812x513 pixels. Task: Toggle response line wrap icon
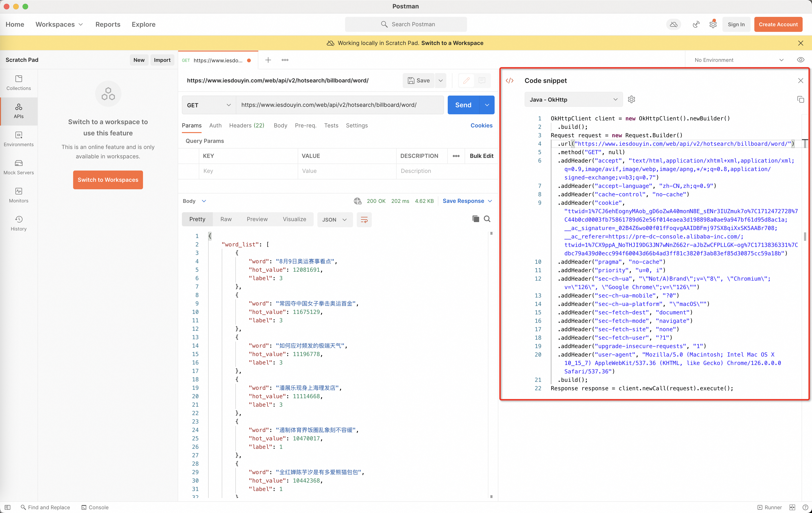click(364, 220)
